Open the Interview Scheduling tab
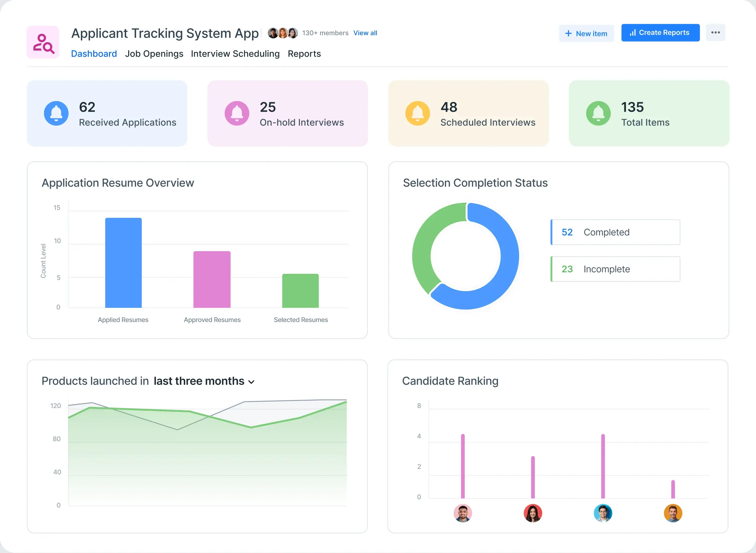 [x=235, y=54]
